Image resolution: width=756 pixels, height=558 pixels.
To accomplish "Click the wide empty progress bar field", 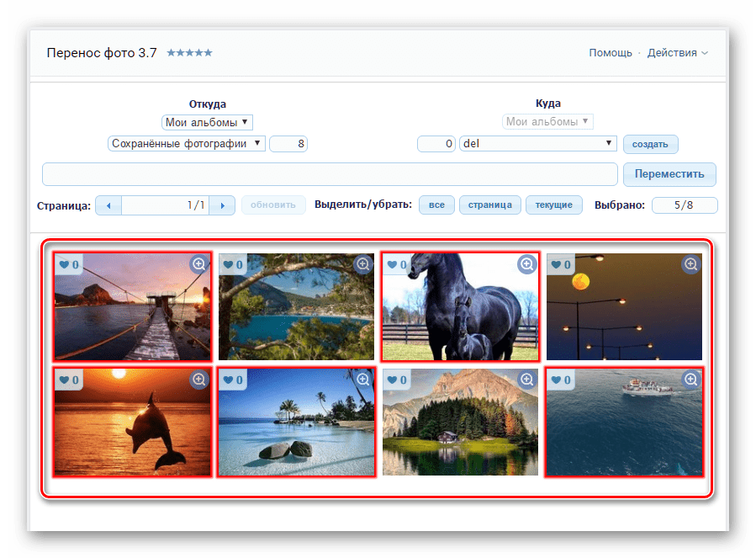I will 330,174.
